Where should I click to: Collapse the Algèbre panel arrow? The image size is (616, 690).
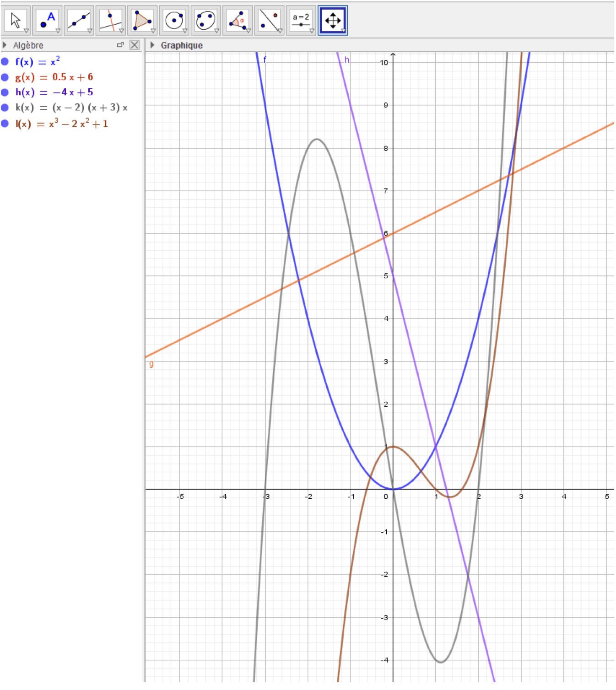(5, 45)
